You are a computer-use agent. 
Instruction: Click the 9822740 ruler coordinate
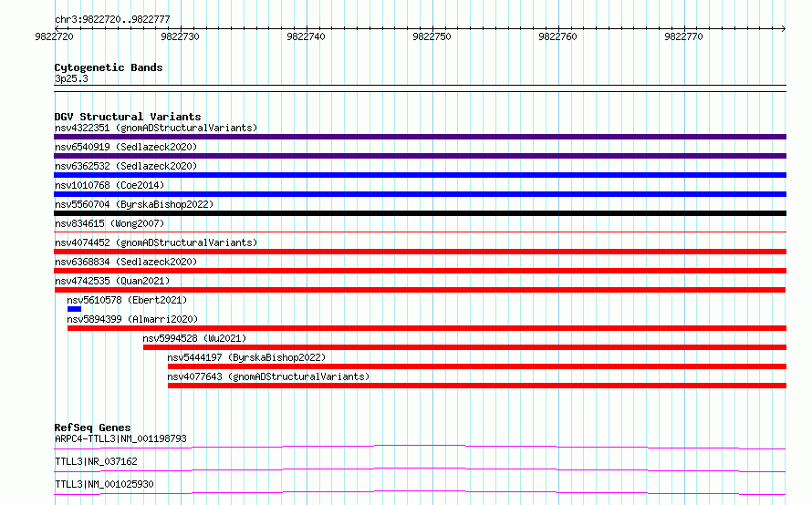pos(306,36)
